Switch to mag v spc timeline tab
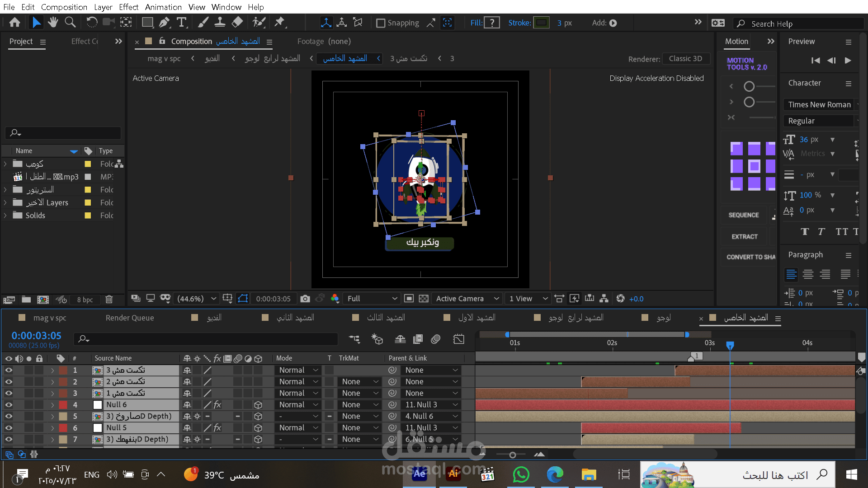This screenshot has width=868, height=488. 50,318
